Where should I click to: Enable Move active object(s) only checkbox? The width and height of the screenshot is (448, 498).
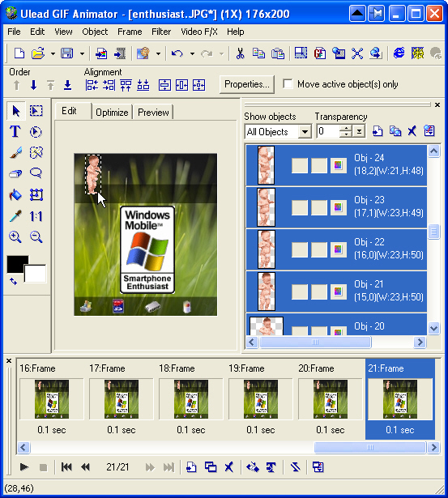pos(288,84)
